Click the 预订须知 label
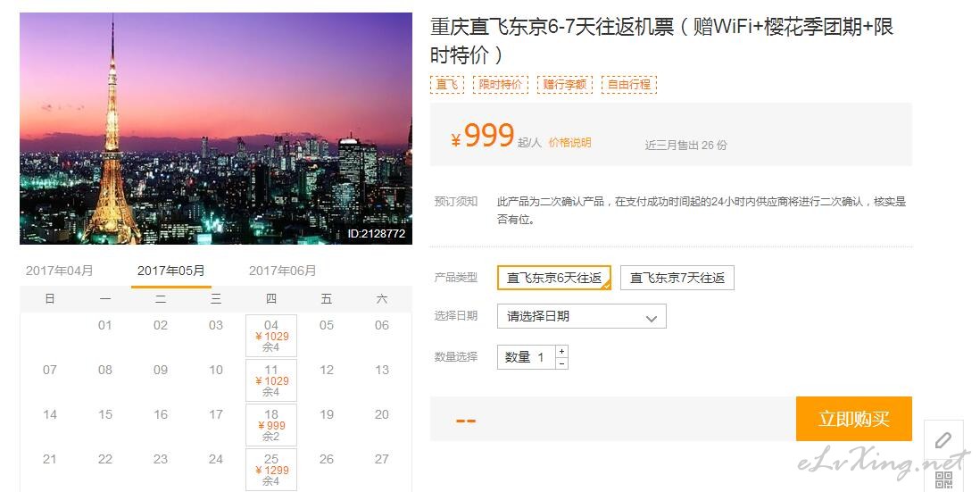 coord(455,201)
